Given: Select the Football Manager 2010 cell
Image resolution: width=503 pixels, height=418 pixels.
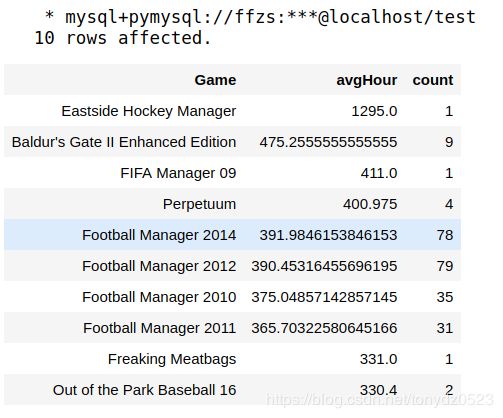Looking at the screenshot, I should click(159, 297).
